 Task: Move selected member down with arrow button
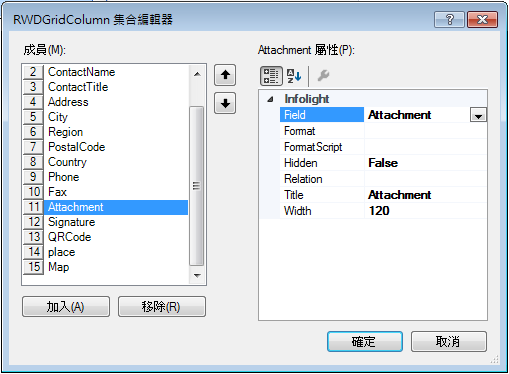tap(225, 103)
